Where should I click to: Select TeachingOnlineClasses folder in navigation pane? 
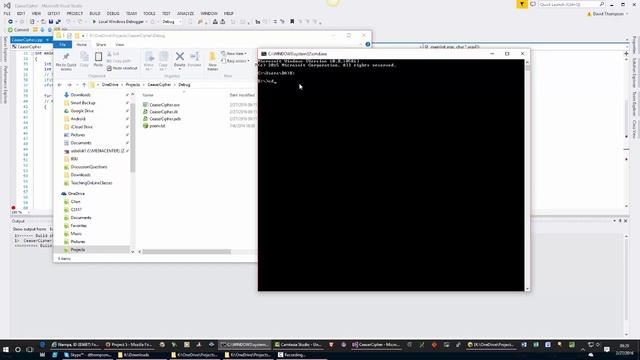point(91,183)
